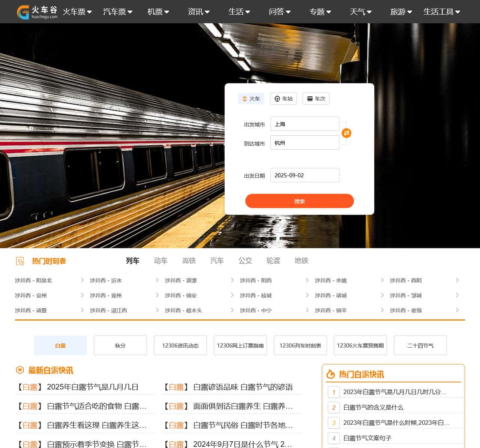The image size is (480, 448).
Task: Expand the 火车票 dropdown menu
Action: click(77, 12)
